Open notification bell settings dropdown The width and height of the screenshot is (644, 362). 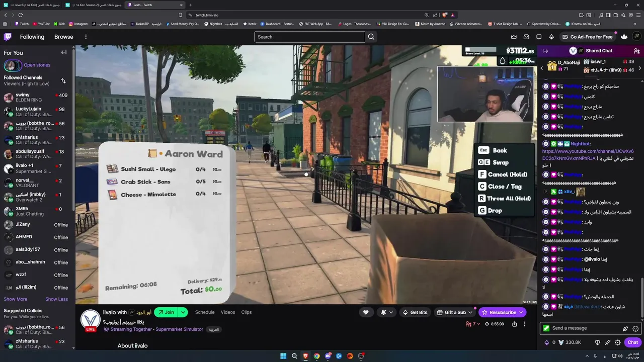387,312
